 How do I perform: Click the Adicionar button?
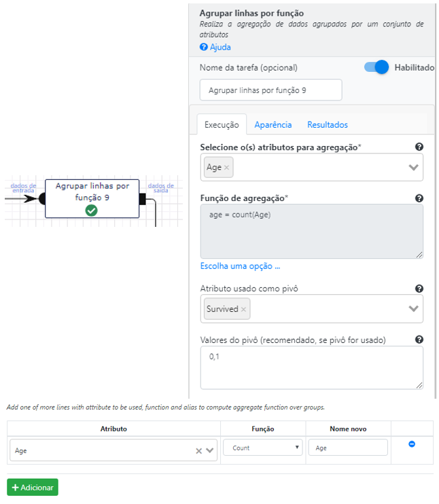pyautogui.click(x=33, y=487)
